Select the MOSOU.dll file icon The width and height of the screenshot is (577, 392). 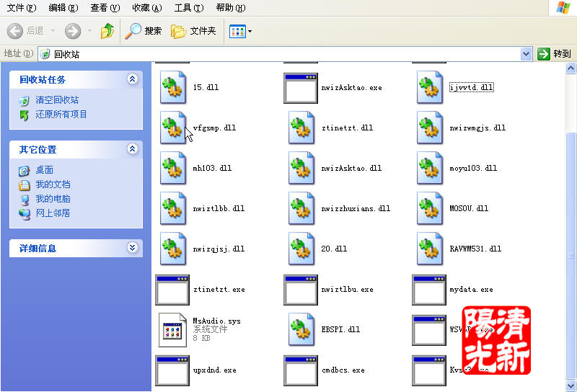[429, 208]
